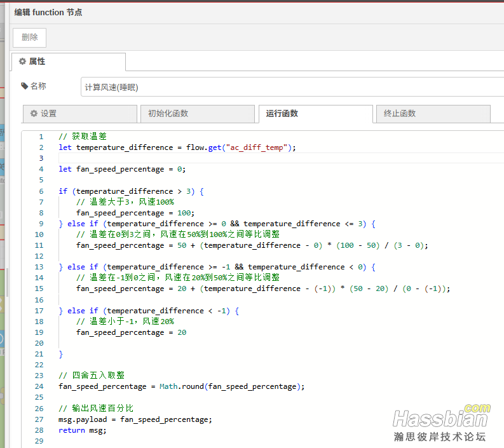This screenshot has height=448, width=504.
Task: Click 'msg.payload = fan_speed_percentage;' on line 27
Action: click(x=135, y=419)
